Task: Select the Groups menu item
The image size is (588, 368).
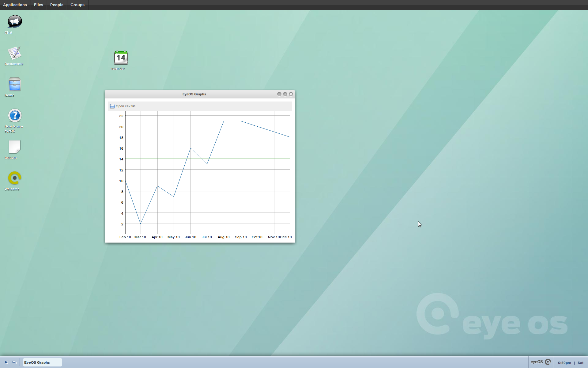Action: pos(77,5)
